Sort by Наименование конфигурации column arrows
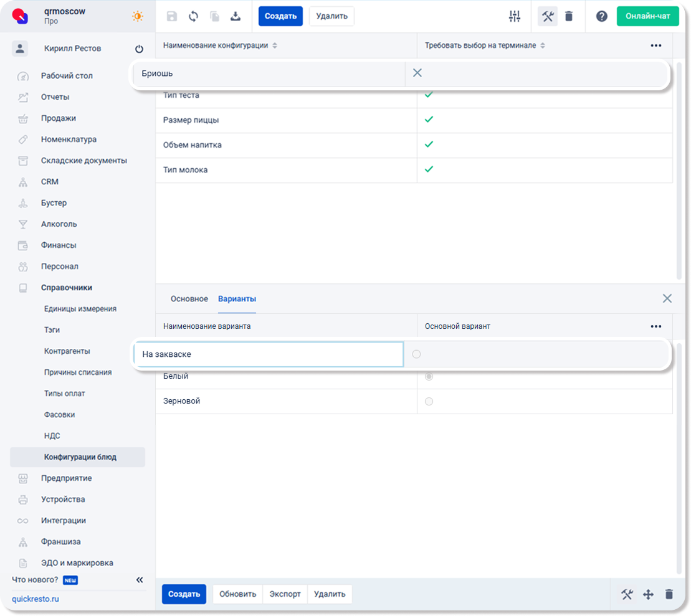Viewport: 691px width, 616px height. tap(275, 45)
